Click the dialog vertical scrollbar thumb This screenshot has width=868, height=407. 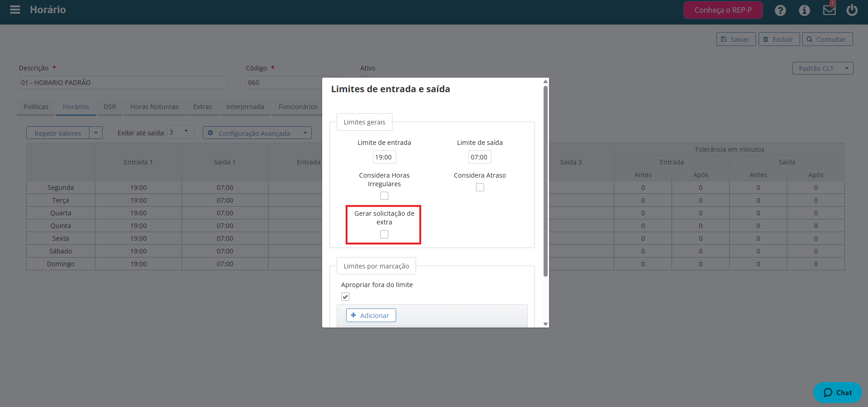click(x=545, y=181)
